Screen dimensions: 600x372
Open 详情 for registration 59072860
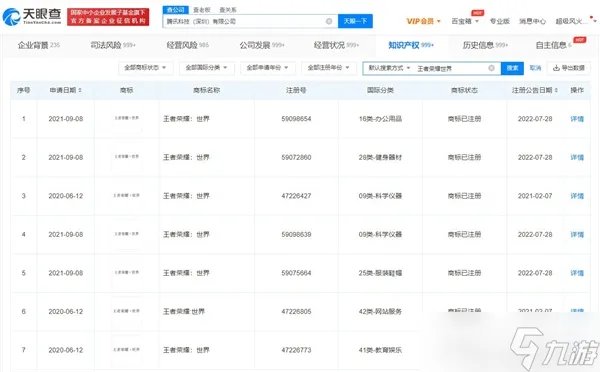[577, 157]
